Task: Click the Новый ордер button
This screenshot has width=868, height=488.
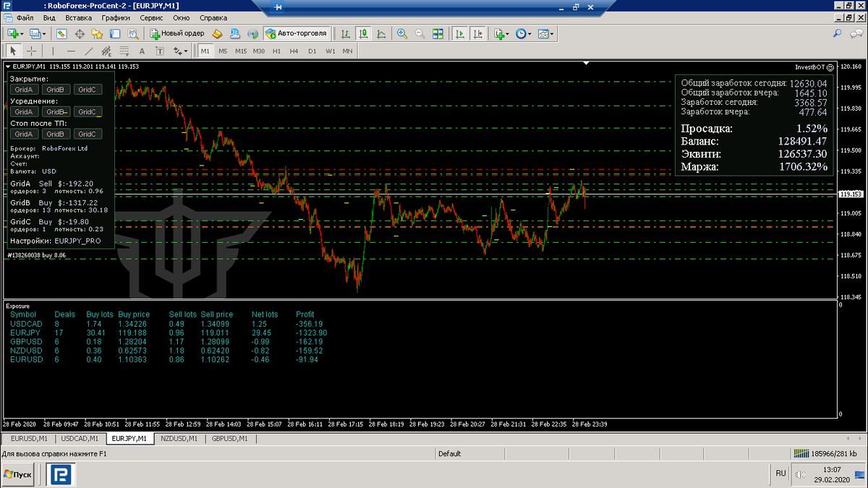Action: tap(177, 33)
